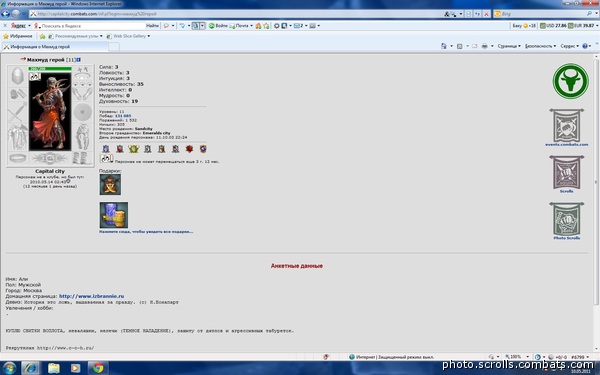Screen dimensions: 600x375
Task: Click the empty helmet equipment slot
Action: [18, 76]
